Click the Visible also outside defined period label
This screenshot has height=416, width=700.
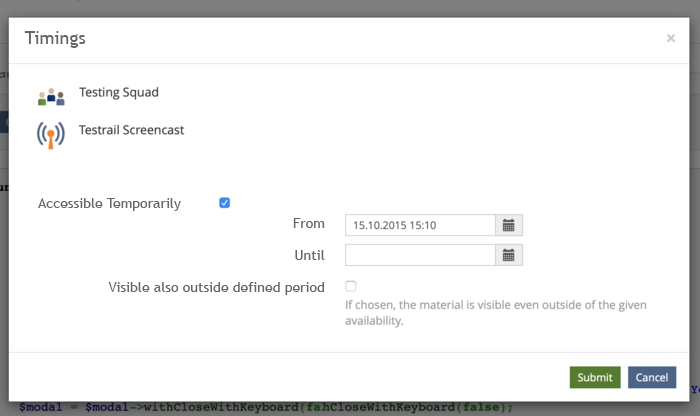coord(216,287)
